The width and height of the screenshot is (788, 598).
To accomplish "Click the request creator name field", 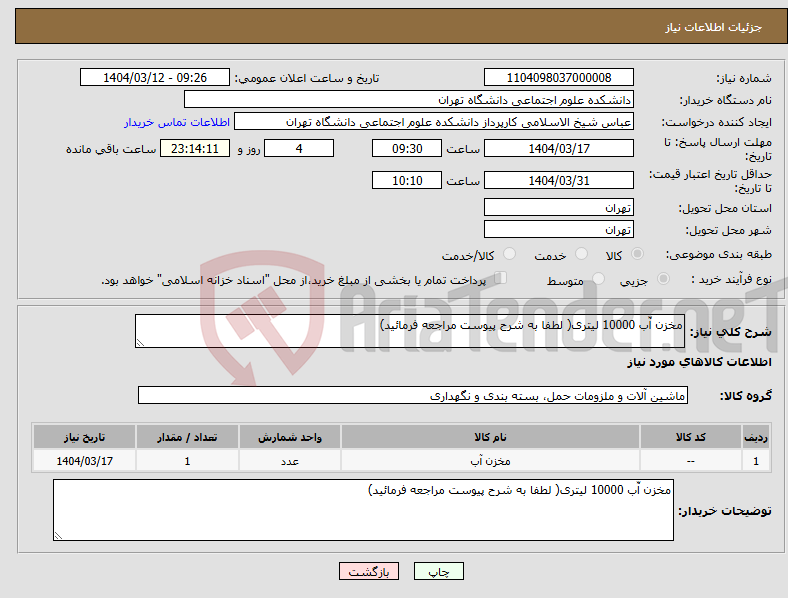I will [x=434, y=122].
